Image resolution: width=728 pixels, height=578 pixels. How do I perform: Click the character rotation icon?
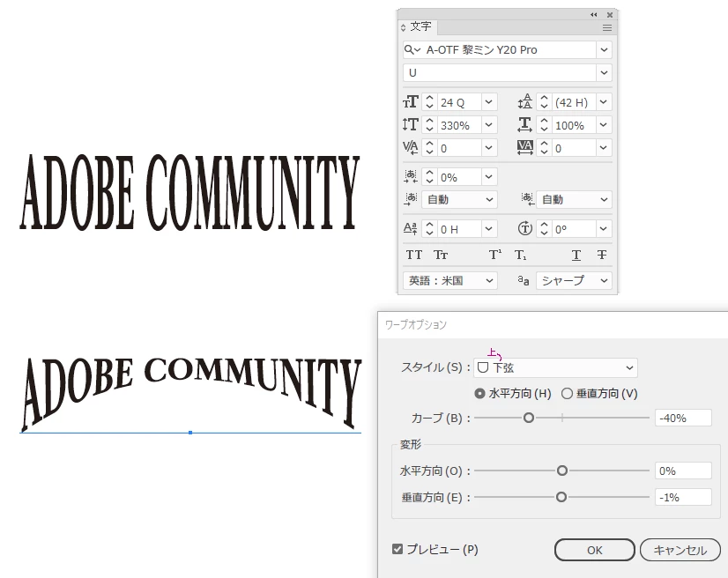[x=525, y=228]
